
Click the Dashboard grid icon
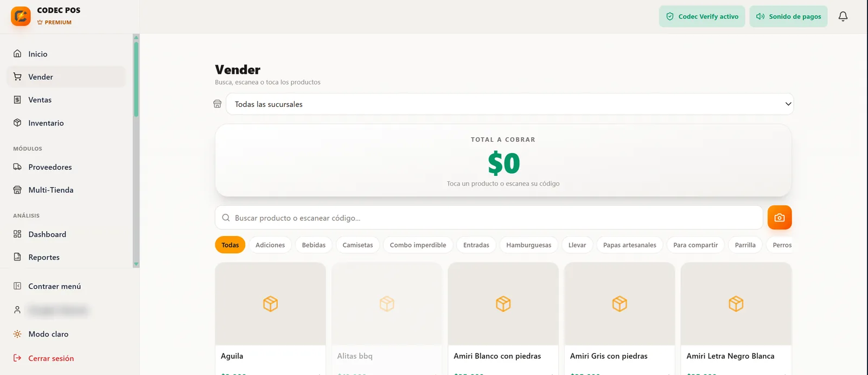click(17, 234)
